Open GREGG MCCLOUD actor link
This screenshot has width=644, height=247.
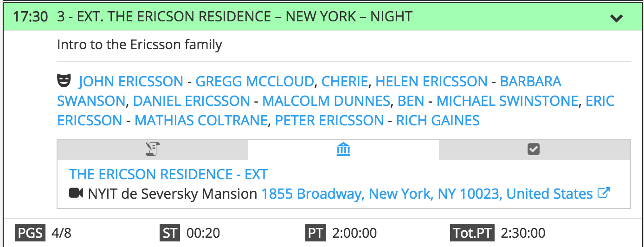point(255,82)
